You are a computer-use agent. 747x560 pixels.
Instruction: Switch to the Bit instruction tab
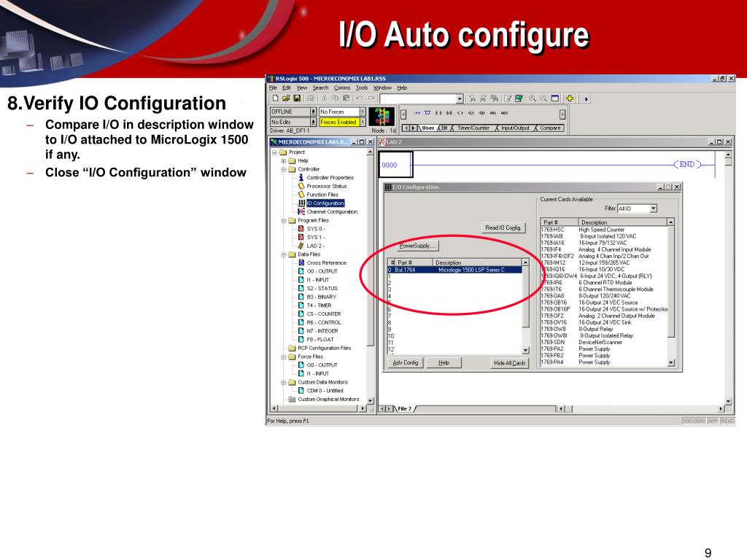click(444, 128)
